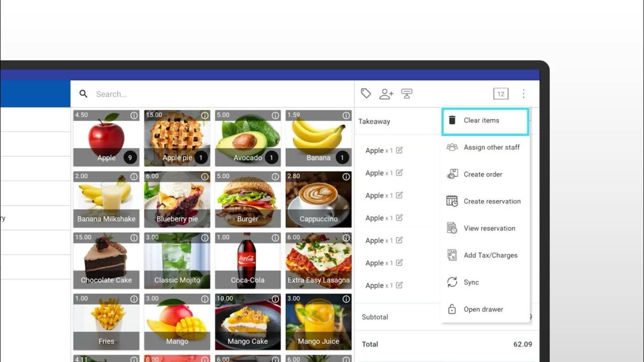This screenshot has width=644, height=362.
Task: Add Coca-Cola to the order
Action: pyautogui.click(x=248, y=261)
